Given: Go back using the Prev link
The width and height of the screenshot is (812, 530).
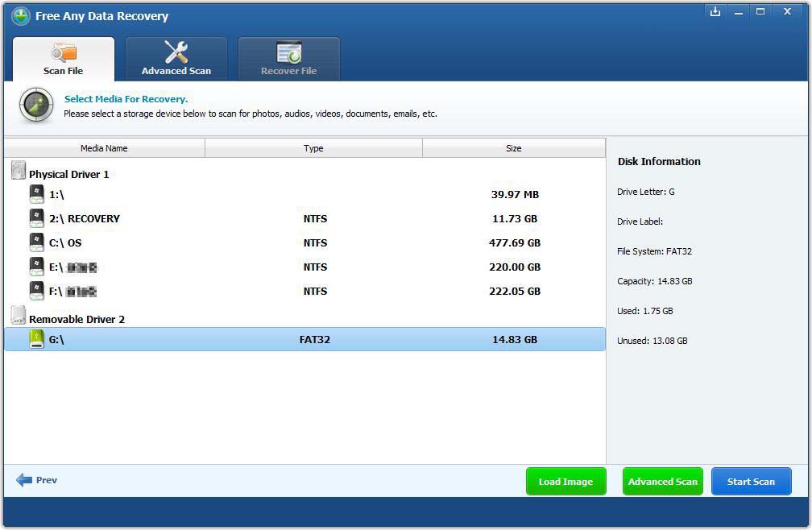Looking at the screenshot, I should [x=37, y=480].
